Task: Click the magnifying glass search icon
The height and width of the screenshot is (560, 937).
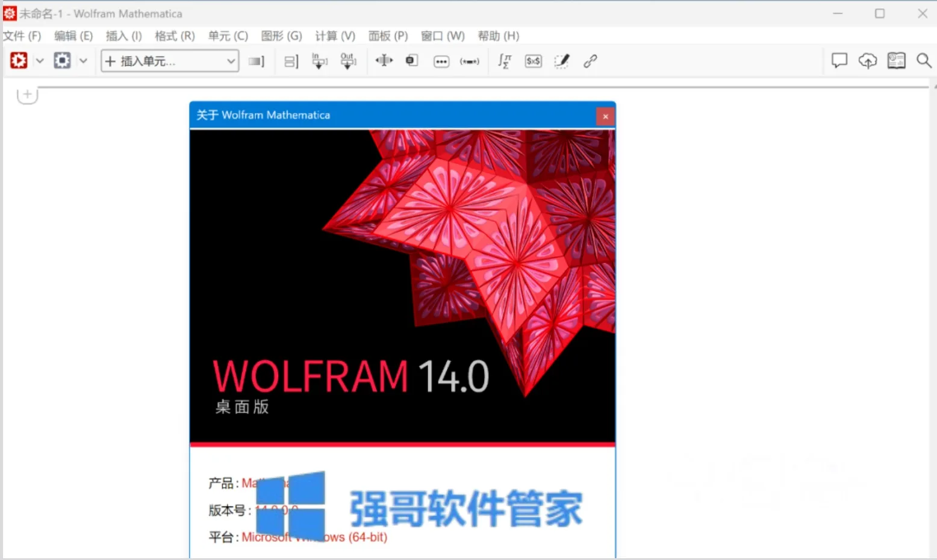Action: 924,60
